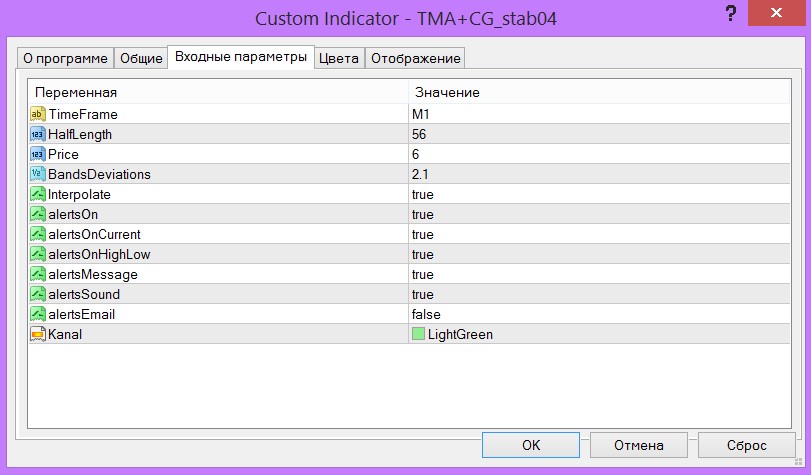The height and width of the screenshot is (475, 811).
Task: Confirm settings with the OK button
Action: [531, 445]
